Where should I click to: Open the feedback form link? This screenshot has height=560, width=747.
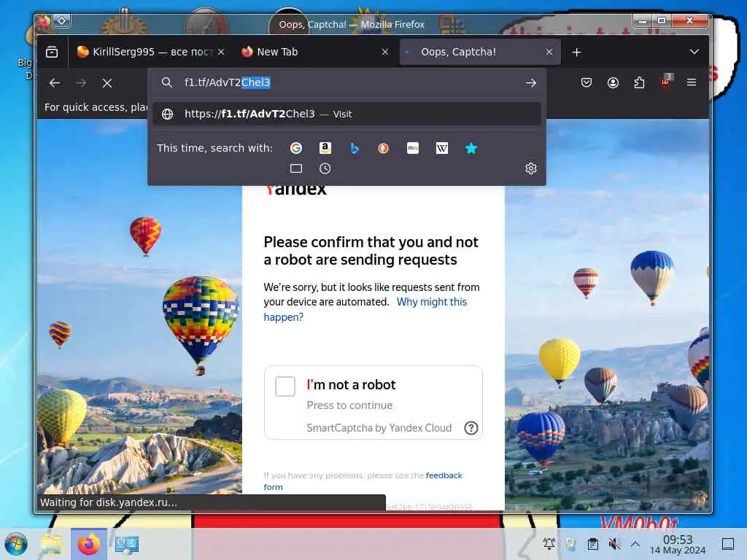(x=363, y=481)
